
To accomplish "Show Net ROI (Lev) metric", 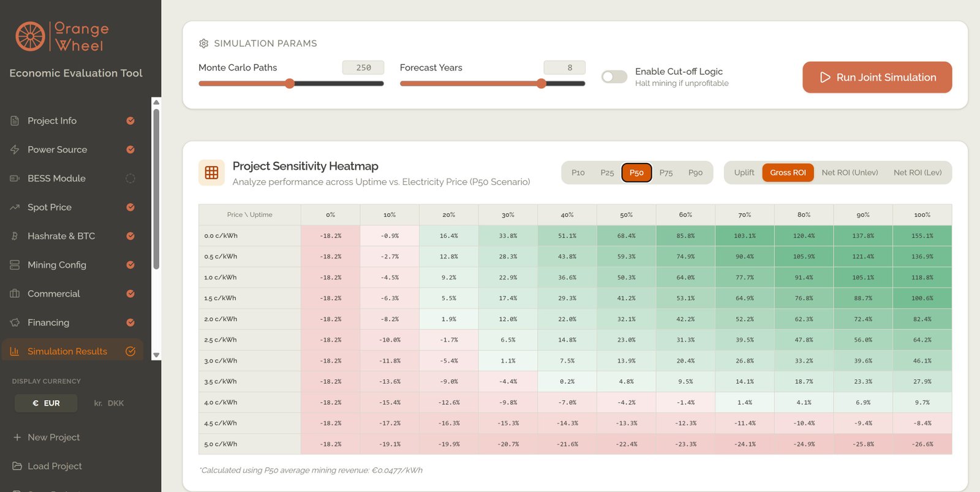I will (x=918, y=173).
